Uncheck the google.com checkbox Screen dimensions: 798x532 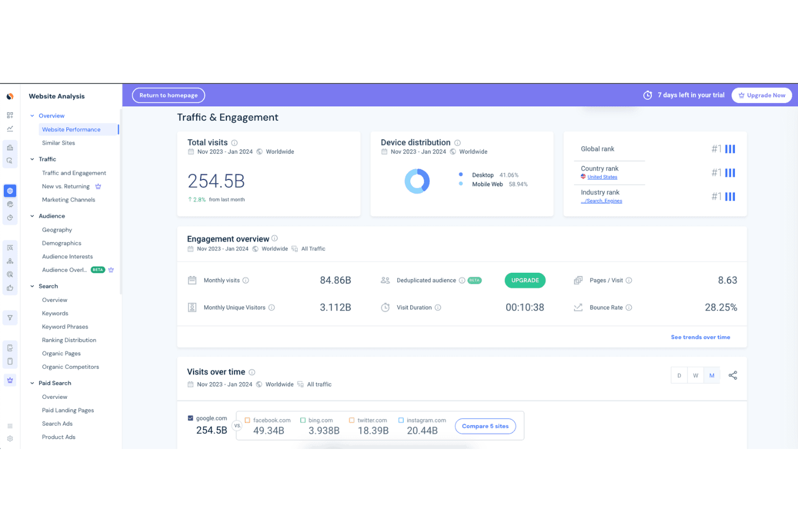coord(190,418)
